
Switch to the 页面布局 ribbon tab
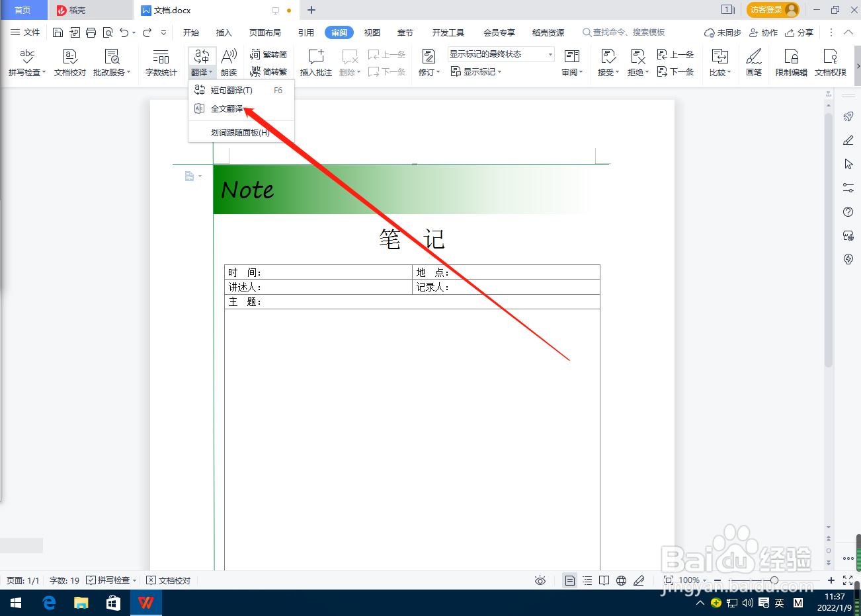(x=265, y=32)
